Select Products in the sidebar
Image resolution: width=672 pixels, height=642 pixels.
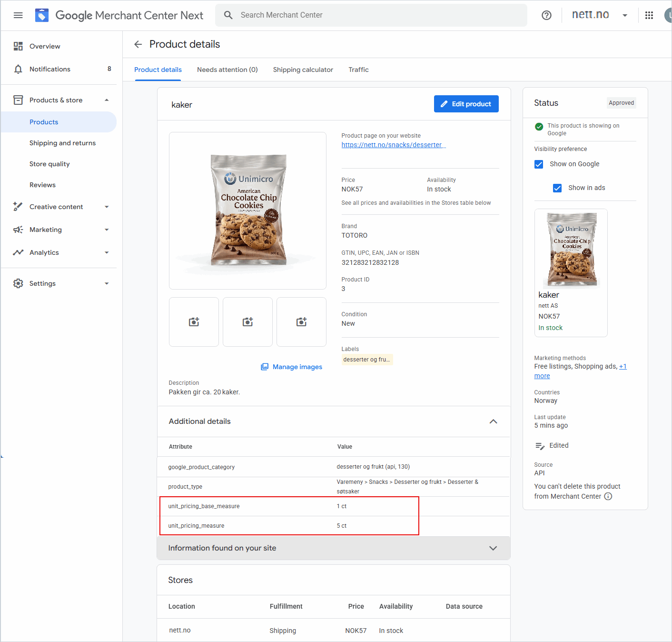point(59,122)
